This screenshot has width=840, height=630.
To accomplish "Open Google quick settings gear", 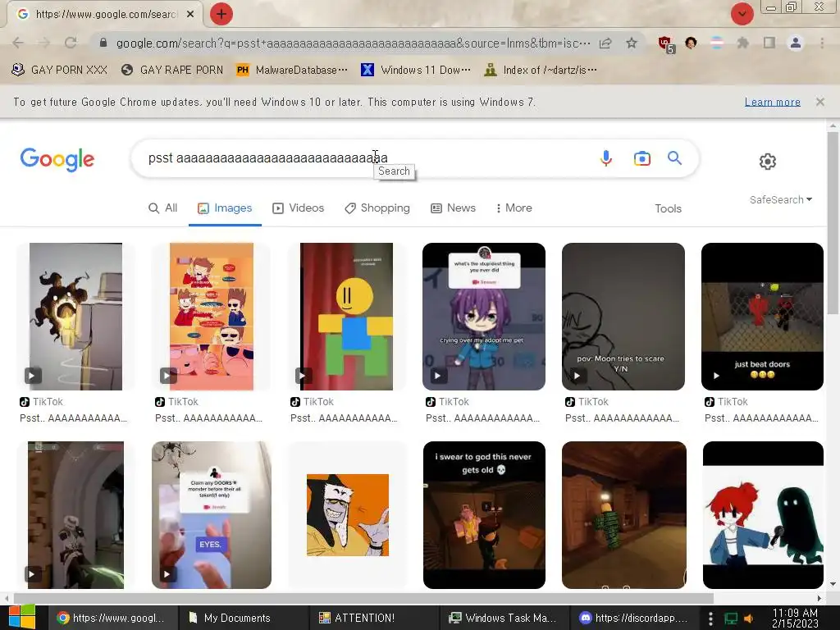I will tap(768, 162).
